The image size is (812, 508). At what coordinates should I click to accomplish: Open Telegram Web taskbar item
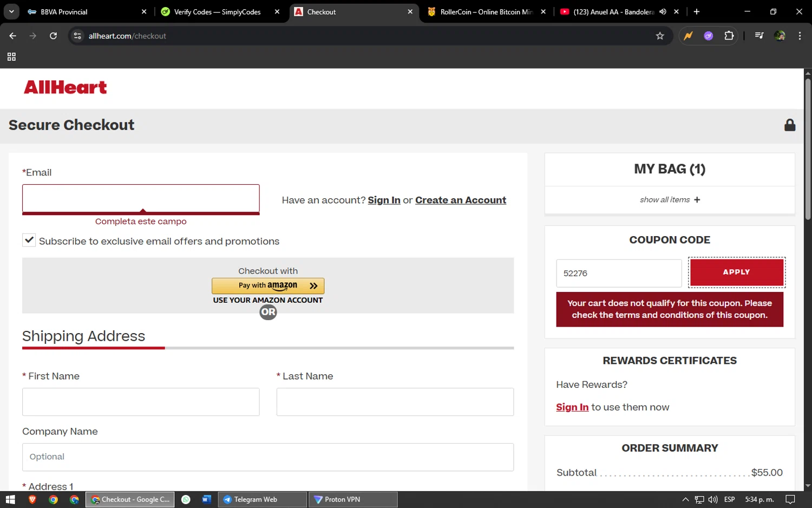tap(262, 499)
